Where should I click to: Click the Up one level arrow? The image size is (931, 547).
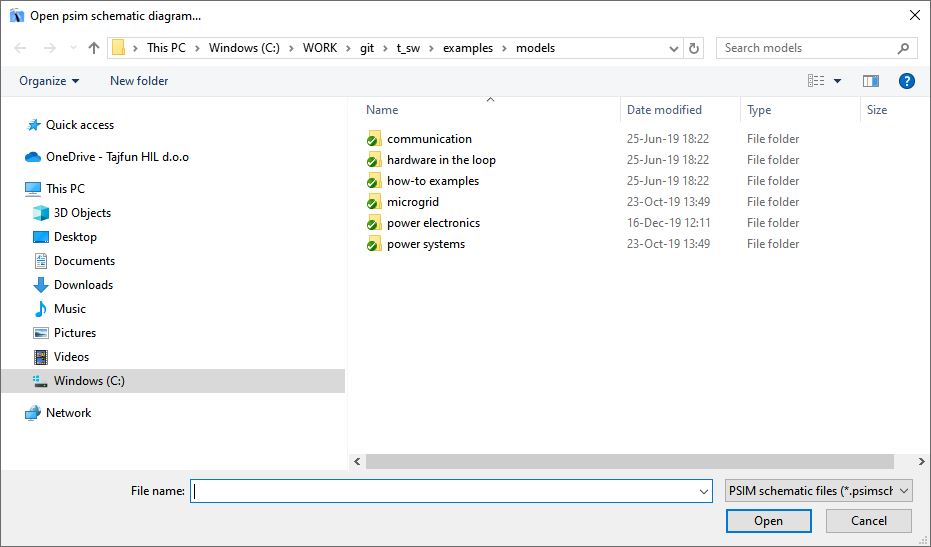click(94, 48)
